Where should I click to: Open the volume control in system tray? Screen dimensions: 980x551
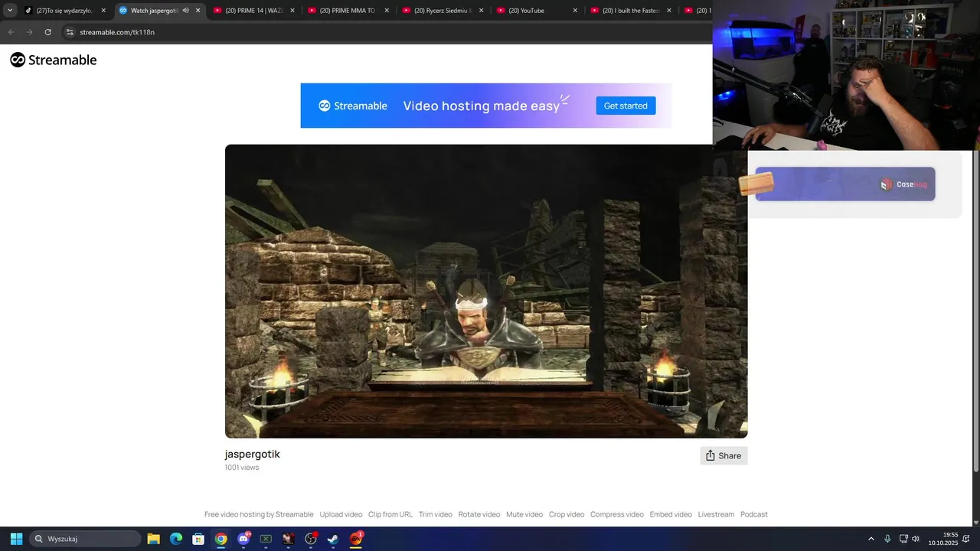tap(916, 539)
